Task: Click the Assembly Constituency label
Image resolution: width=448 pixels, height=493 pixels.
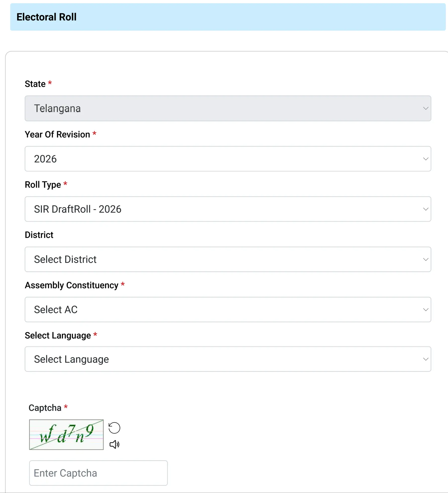Action: click(x=71, y=285)
